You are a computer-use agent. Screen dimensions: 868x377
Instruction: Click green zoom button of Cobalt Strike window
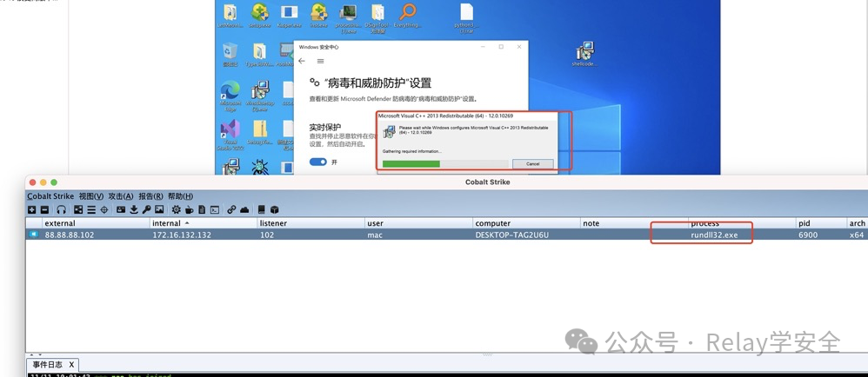pos(54,182)
